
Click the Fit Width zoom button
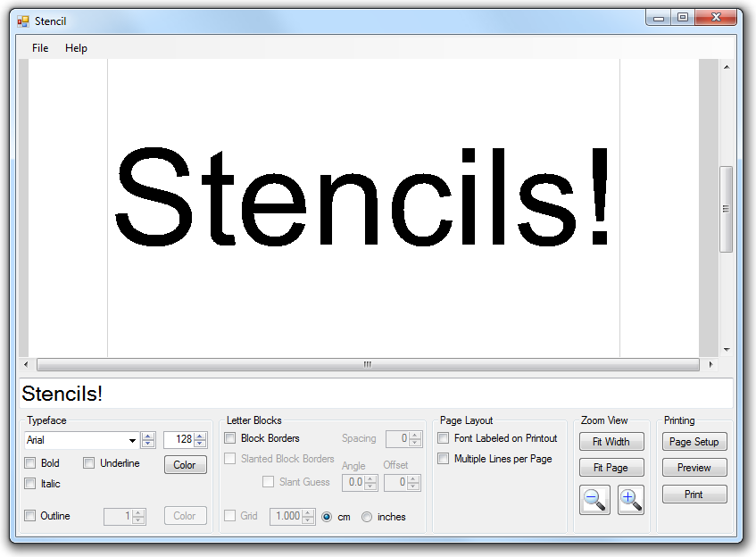pos(611,441)
